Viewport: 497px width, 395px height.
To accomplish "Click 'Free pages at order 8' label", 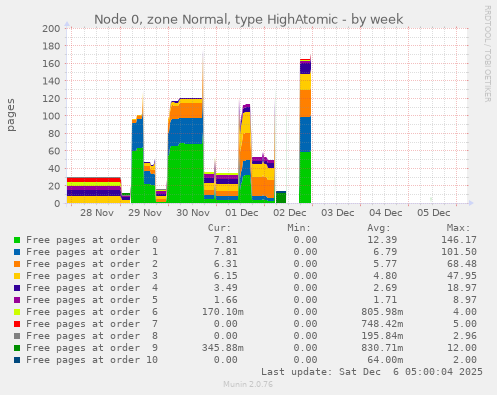I will point(92,336).
